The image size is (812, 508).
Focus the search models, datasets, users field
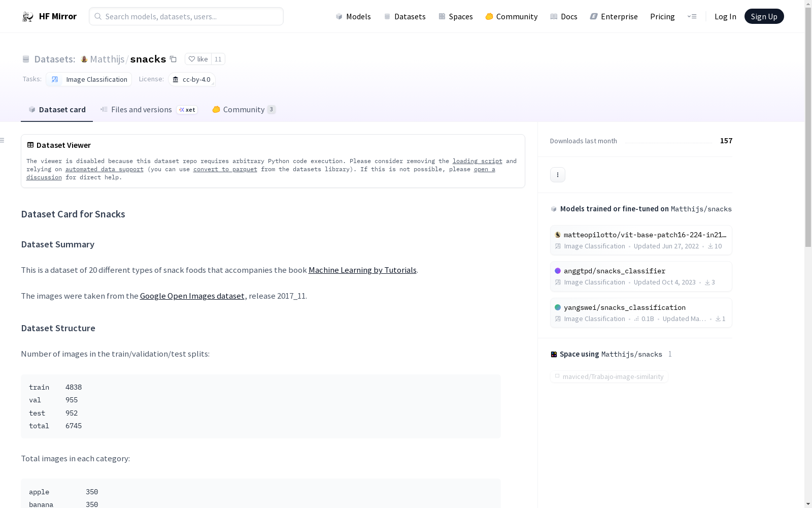point(186,16)
